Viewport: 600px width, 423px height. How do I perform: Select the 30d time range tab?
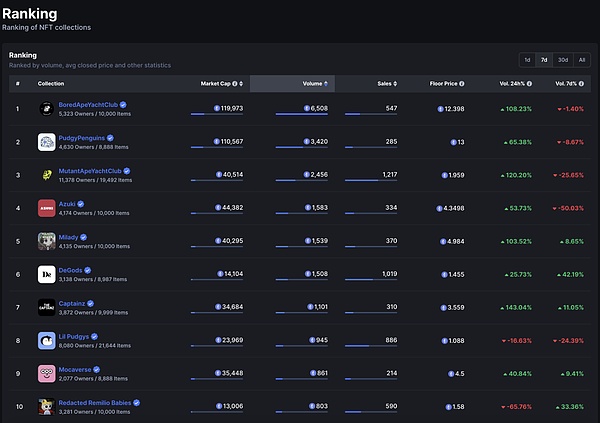(x=563, y=60)
